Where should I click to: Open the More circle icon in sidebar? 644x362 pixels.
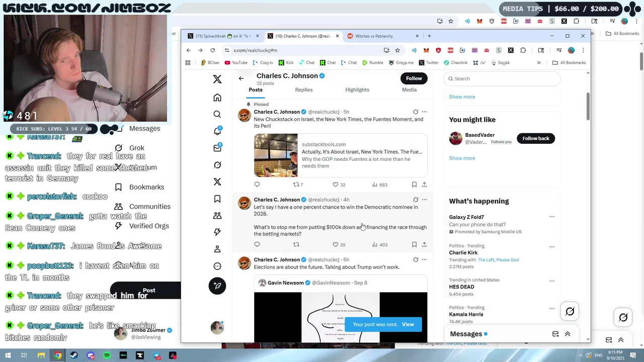(x=217, y=266)
